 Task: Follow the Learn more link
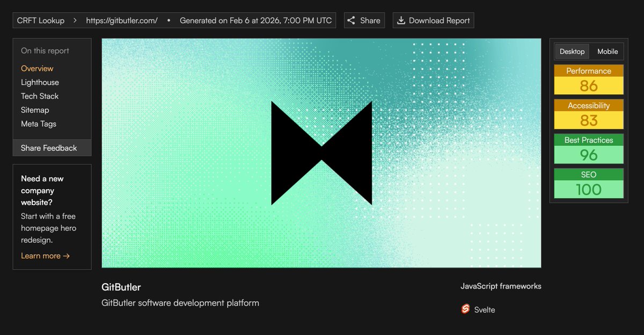(x=46, y=256)
